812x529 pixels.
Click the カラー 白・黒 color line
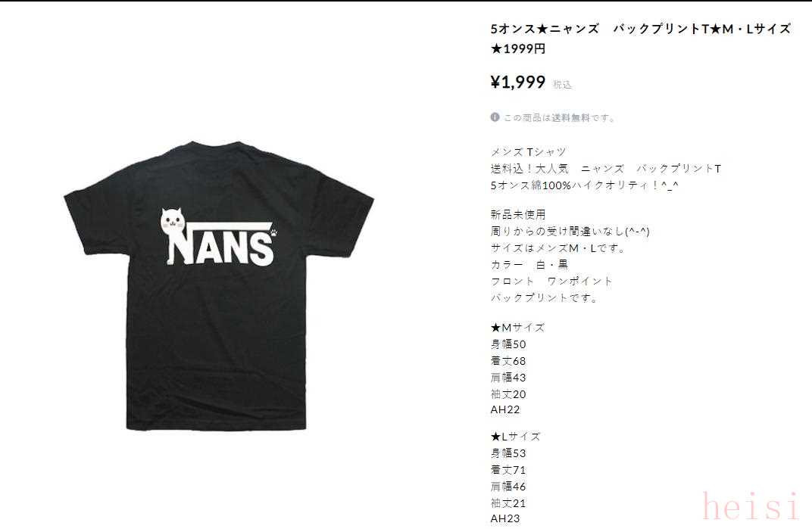[529, 265]
